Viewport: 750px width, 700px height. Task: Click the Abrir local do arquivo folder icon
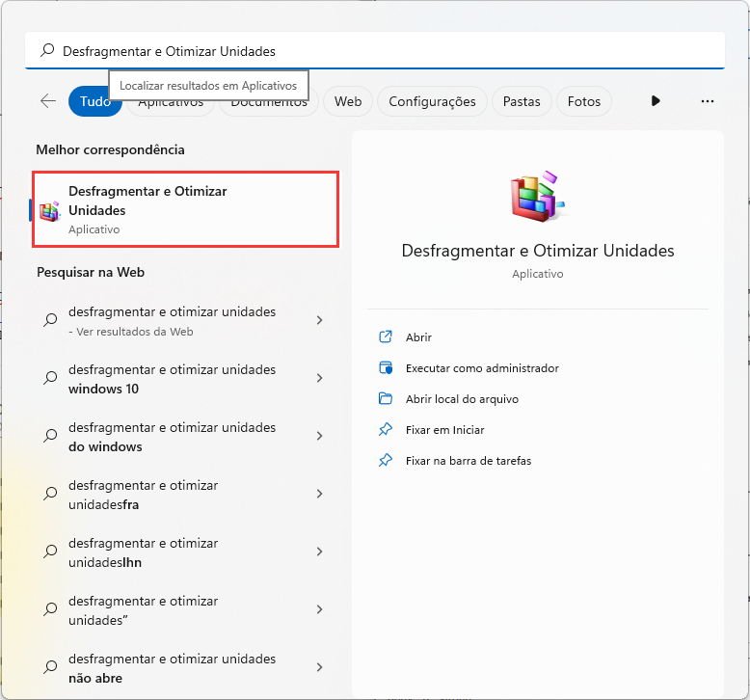(x=386, y=398)
